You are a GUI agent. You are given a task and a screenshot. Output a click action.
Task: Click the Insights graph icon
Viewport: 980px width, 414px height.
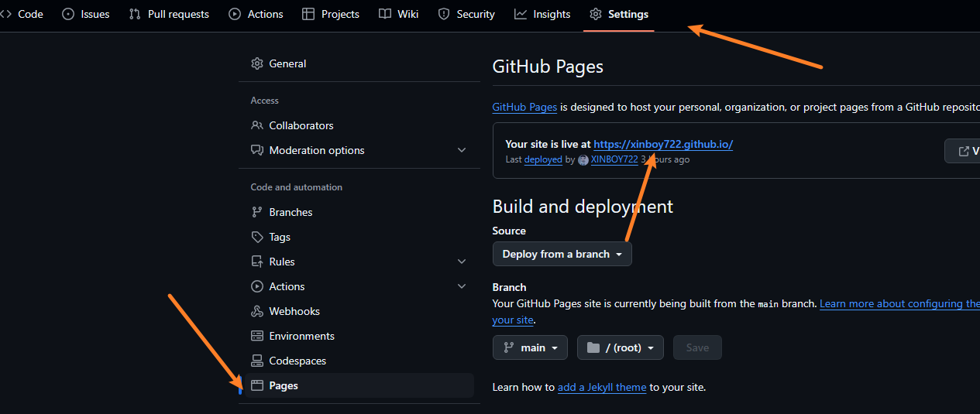521,14
